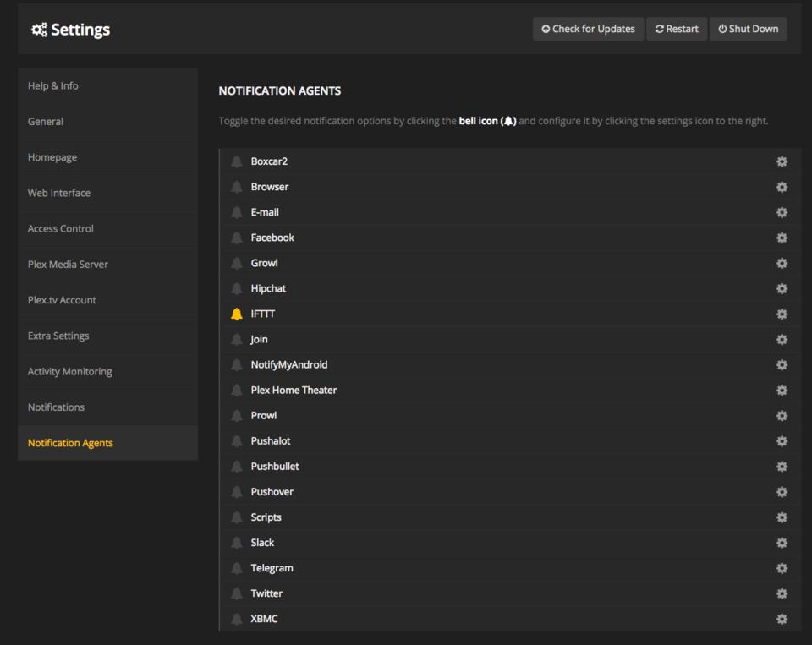Configure Facebook agent via its gear icon
812x645 pixels.
click(782, 238)
